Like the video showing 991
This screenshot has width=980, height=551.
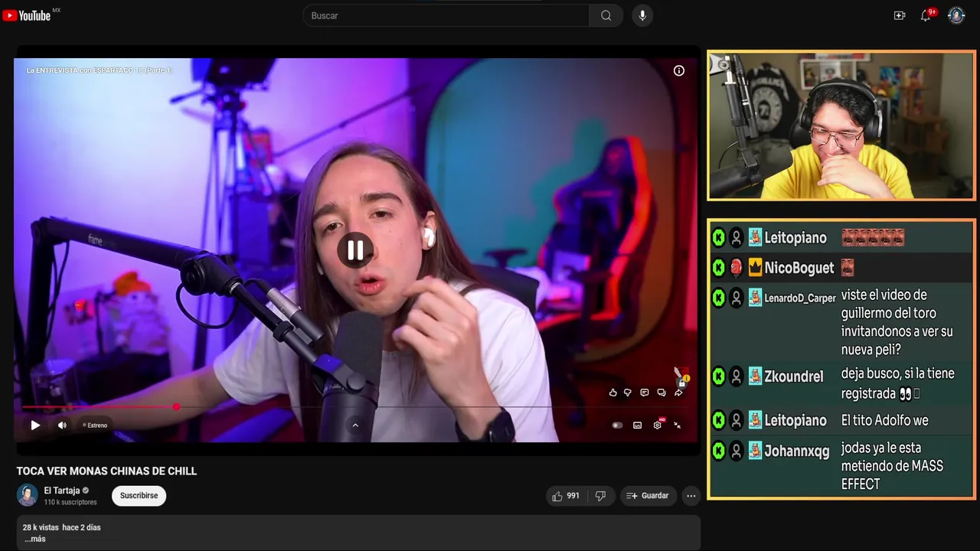(x=566, y=496)
